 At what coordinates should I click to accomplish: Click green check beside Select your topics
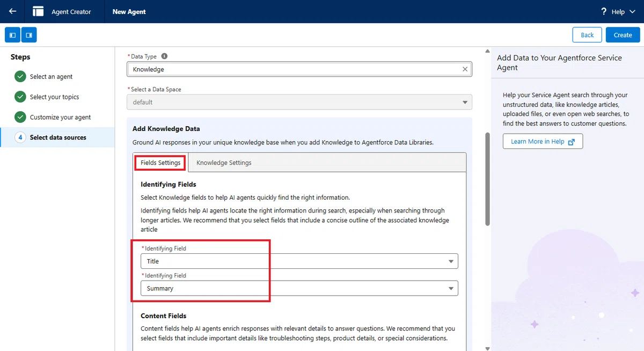[x=20, y=97]
